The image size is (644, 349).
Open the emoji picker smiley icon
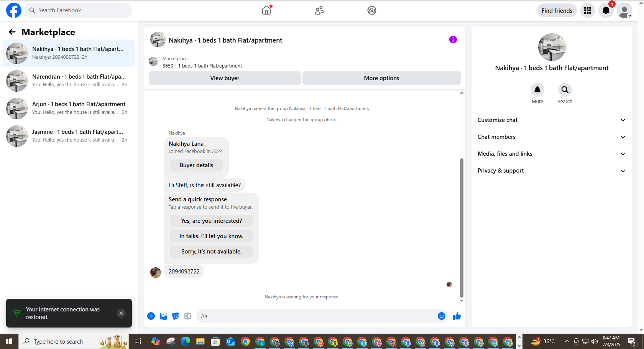442,316
